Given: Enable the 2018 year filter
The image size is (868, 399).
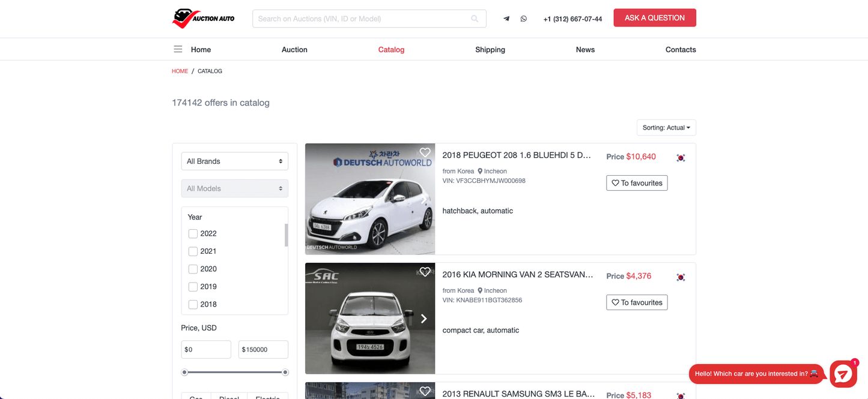Looking at the screenshot, I should (x=193, y=304).
